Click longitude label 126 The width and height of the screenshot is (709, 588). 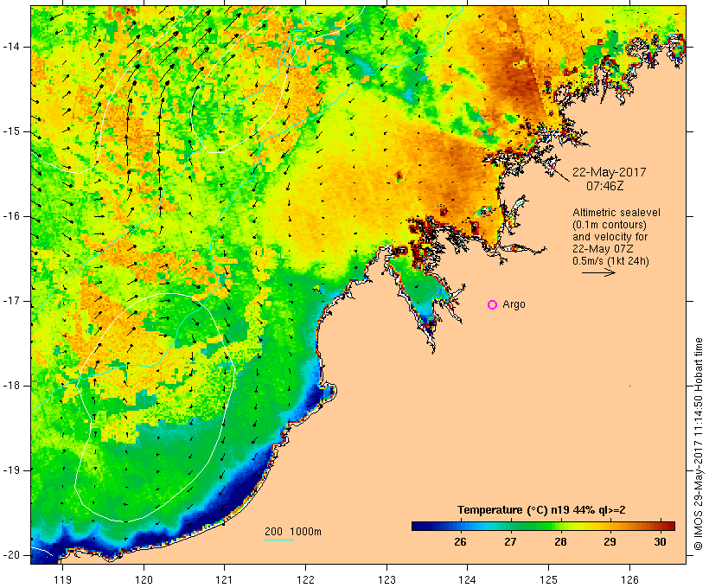click(x=629, y=579)
